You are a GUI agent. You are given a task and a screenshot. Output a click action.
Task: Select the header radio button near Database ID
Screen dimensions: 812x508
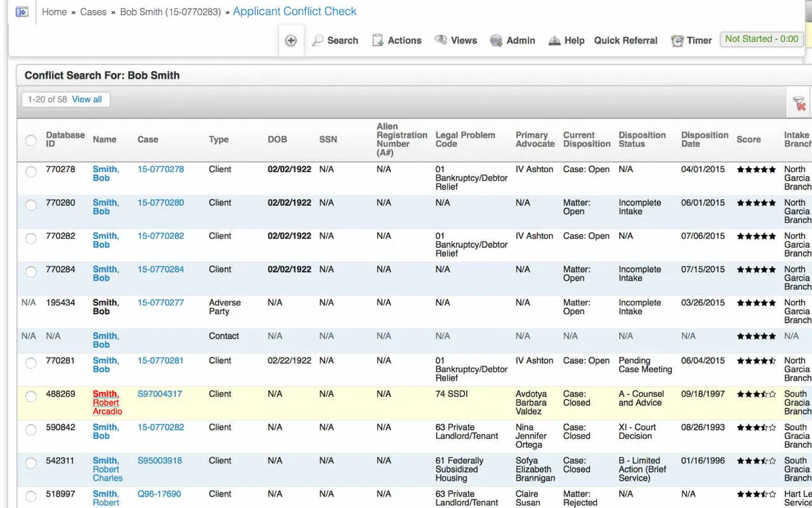point(30,140)
